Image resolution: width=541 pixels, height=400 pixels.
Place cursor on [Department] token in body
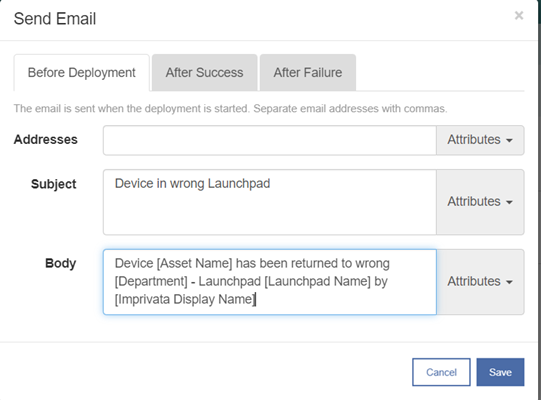pos(151,281)
